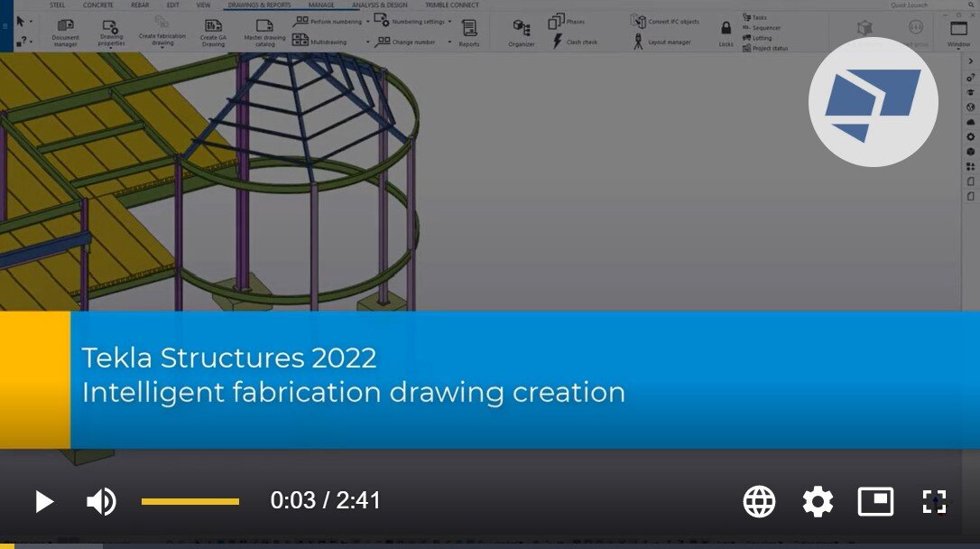Screen dimensions: 980x549
Task: Open Sequencer tool
Action: [x=762, y=27]
